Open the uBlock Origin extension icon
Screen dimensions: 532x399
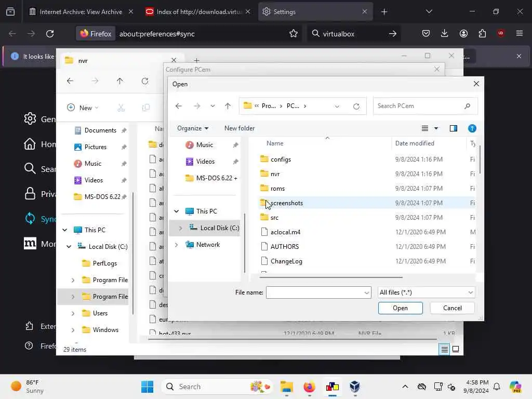pyautogui.click(x=500, y=33)
